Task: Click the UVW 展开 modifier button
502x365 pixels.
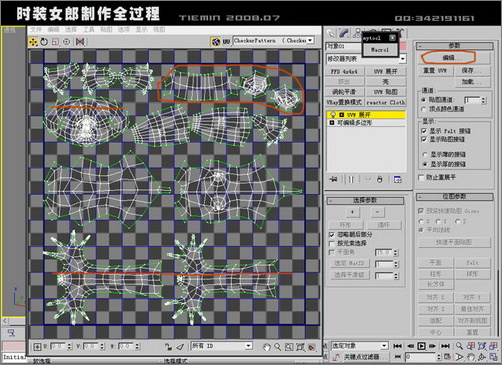Action: pos(385,72)
